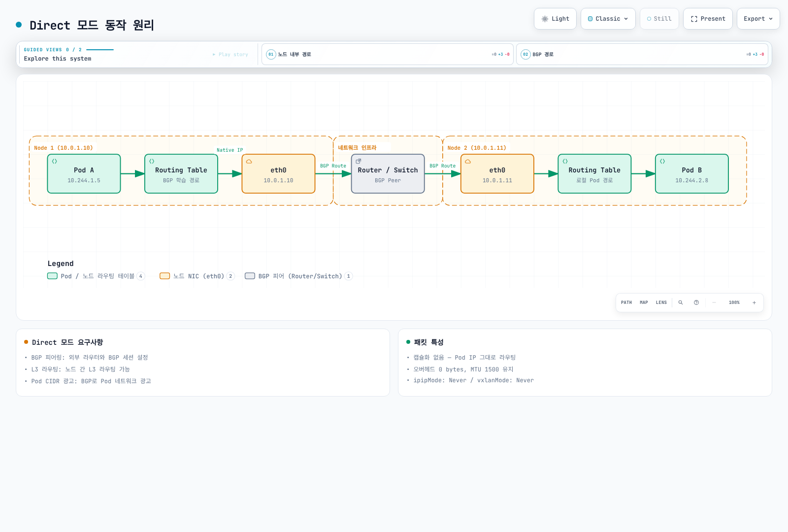Select Routing Table 로컬 Pod 경로 node
788x532 pixels.
[594, 174]
